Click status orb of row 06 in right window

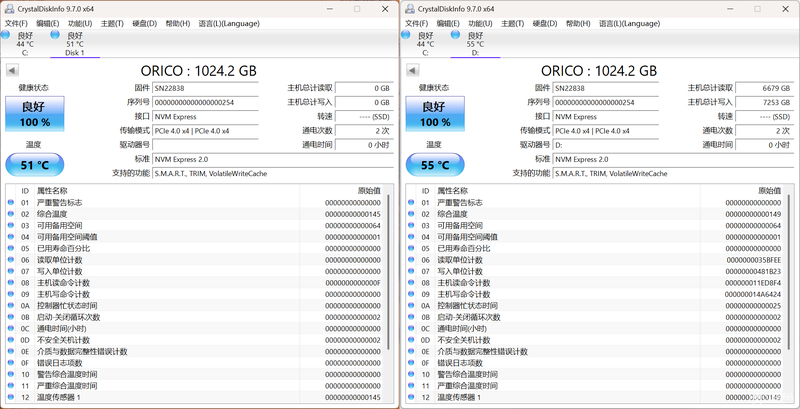[x=411, y=260]
